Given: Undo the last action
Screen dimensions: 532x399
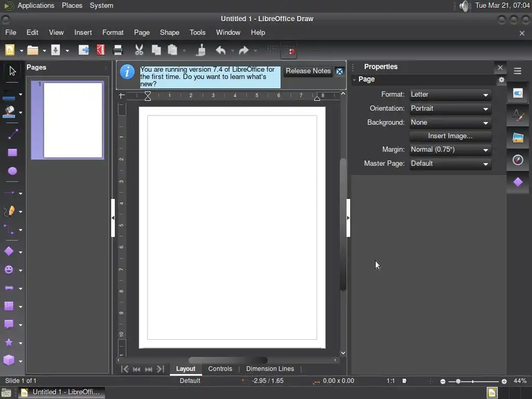Looking at the screenshot, I should (220, 50).
